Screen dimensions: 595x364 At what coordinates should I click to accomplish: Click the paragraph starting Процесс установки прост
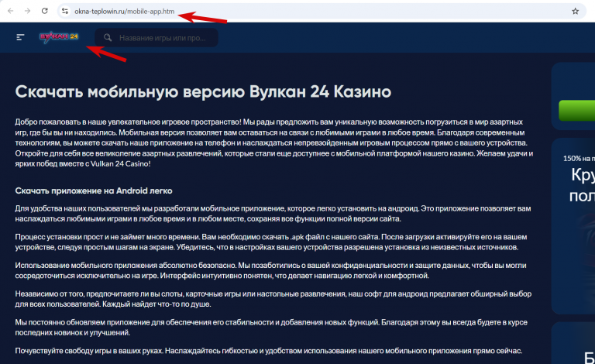[x=271, y=242]
